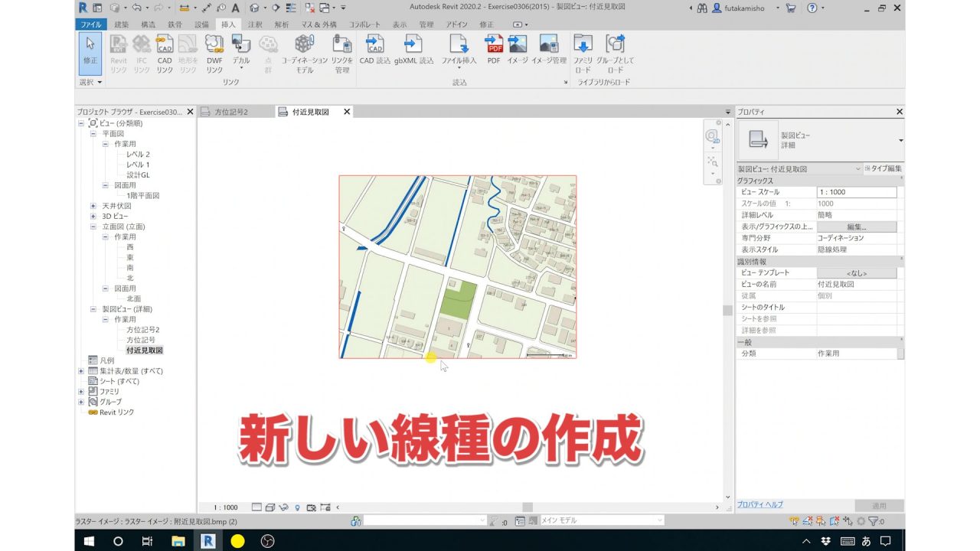This screenshot has height=551, width=980.
Task: Edit the ビュー スケール 1:1000 field
Action: point(857,192)
